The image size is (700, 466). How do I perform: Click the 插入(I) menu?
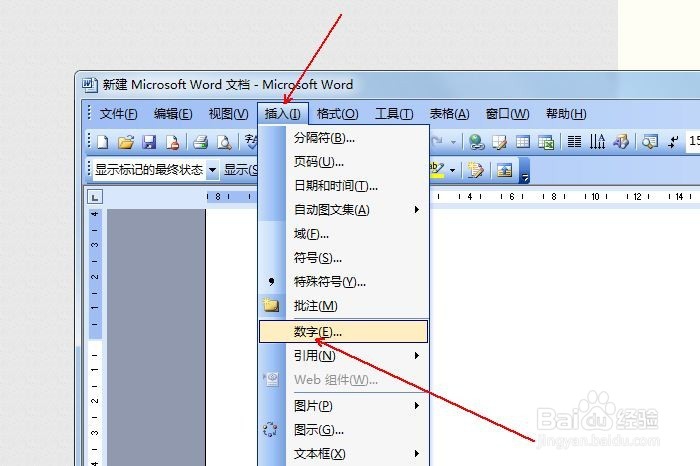[283, 114]
